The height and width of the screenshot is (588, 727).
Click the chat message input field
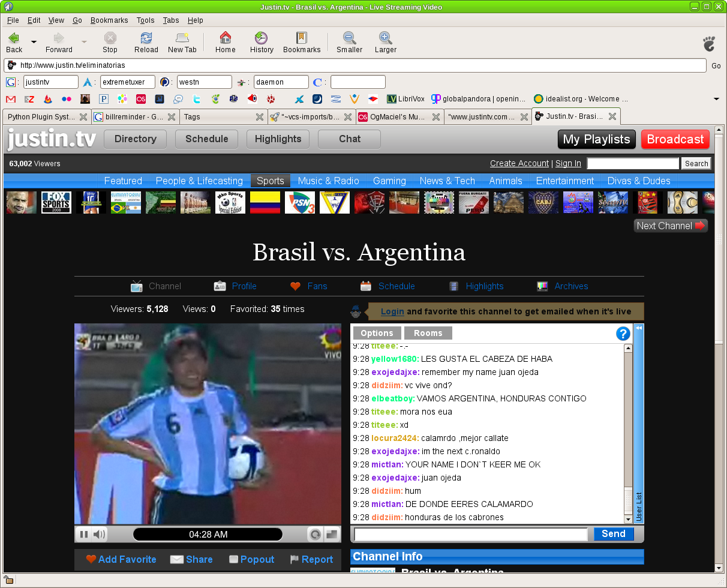(470, 534)
